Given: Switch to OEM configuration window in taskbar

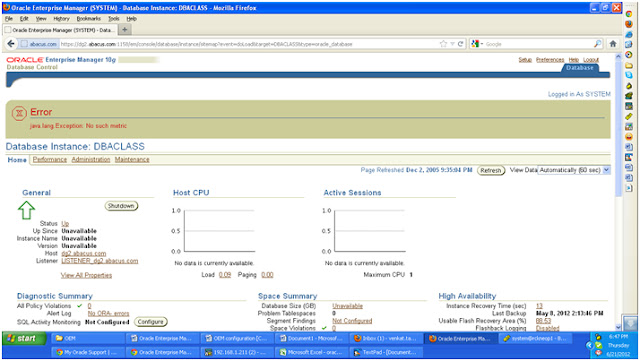Looking at the screenshot, I should point(238,338).
